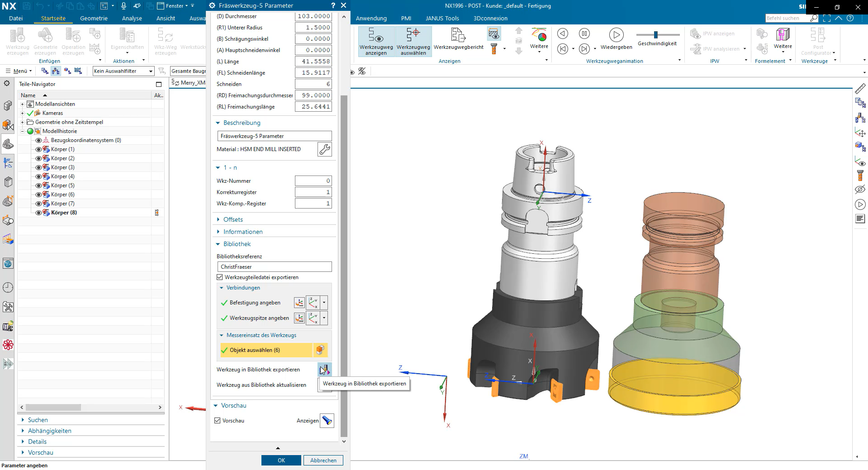Expand the Offsets section
Viewport: 868px width, 470px height.
[233, 219]
